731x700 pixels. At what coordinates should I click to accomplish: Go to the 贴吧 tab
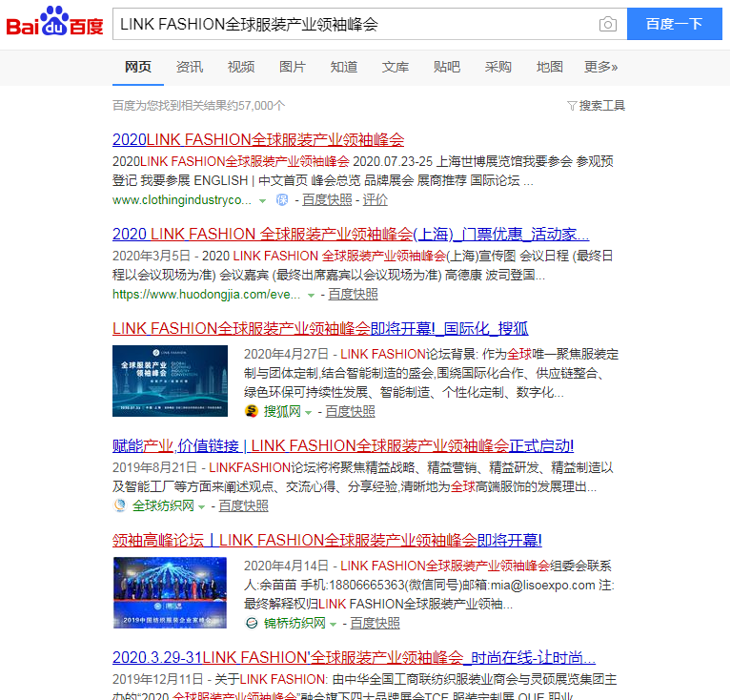pyautogui.click(x=447, y=67)
